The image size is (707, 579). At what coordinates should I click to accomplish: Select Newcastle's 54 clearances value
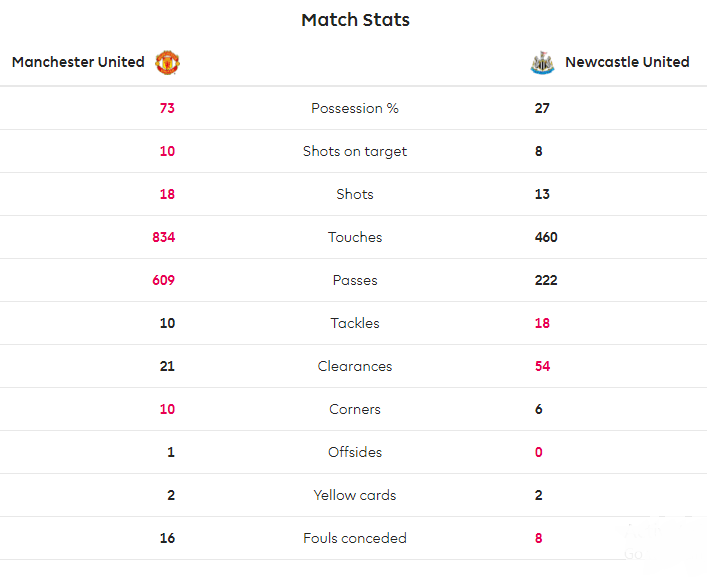click(x=542, y=366)
